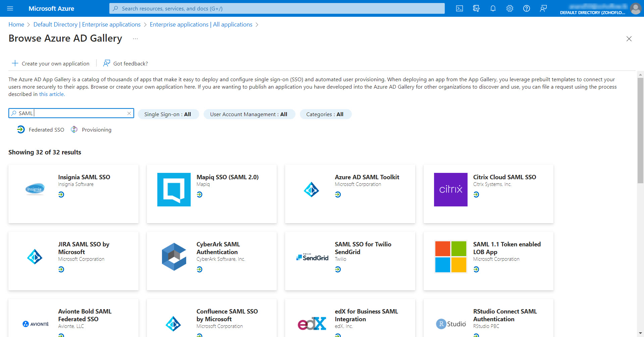This screenshot has height=337, width=644.
Task: Click Create your own application
Action: pos(51,63)
